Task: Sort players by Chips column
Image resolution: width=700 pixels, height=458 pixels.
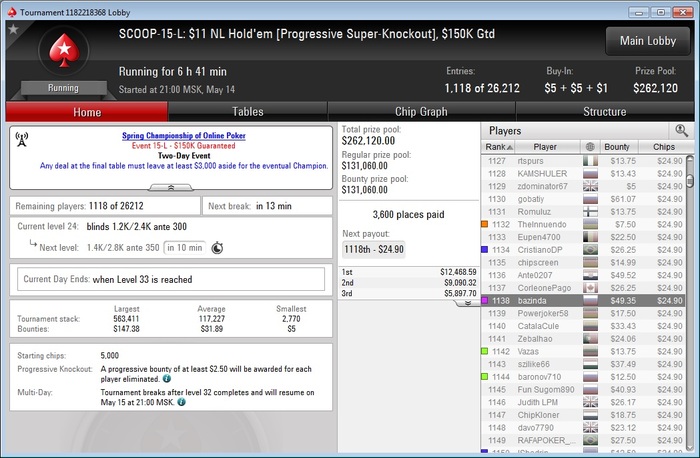Action: pos(664,146)
